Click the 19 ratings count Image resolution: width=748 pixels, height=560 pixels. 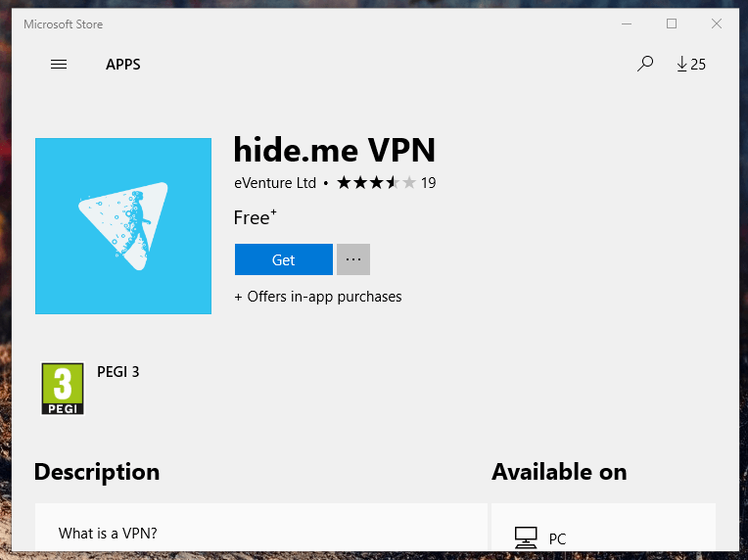(429, 183)
